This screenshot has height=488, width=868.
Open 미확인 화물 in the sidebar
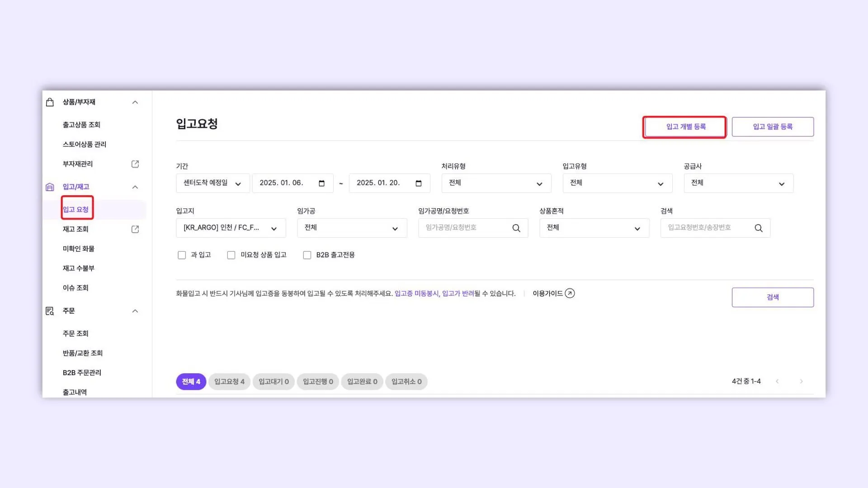(x=79, y=249)
